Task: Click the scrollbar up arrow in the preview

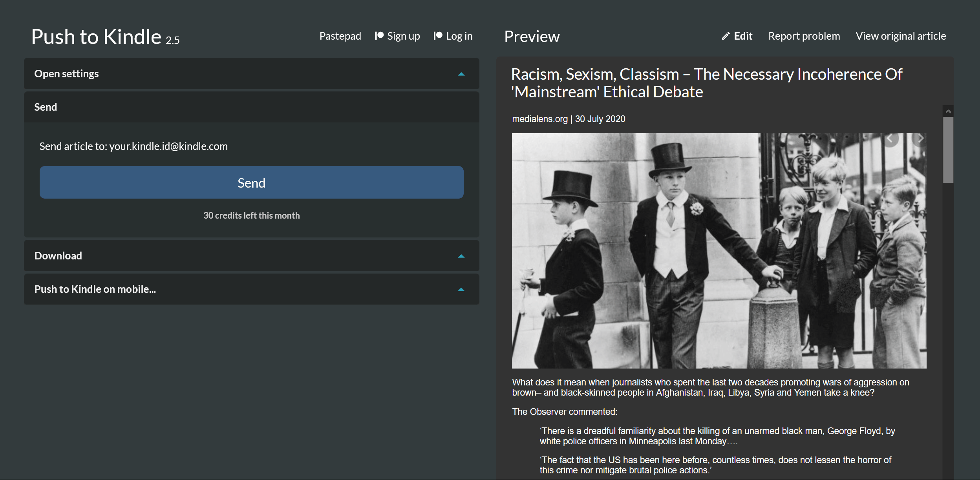Action: coord(948,111)
